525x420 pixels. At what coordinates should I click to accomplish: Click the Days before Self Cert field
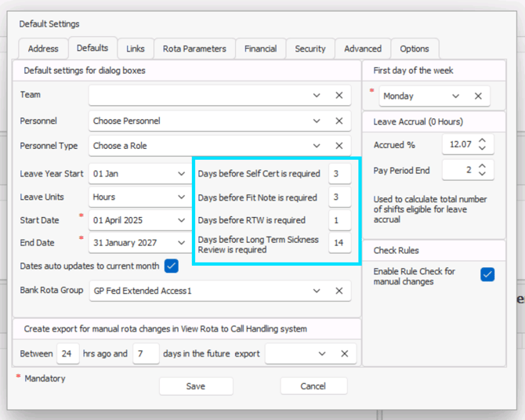(339, 173)
